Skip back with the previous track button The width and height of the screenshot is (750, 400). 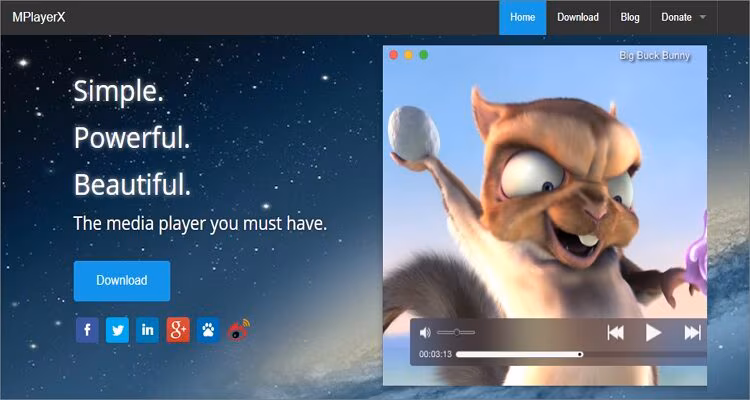(x=616, y=333)
